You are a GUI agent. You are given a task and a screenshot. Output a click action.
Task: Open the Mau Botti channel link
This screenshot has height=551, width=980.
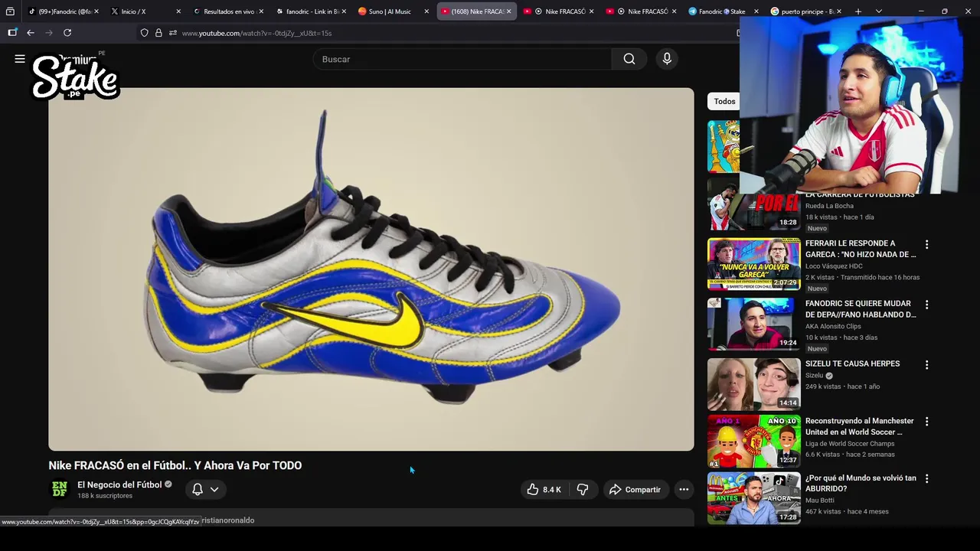pyautogui.click(x=820, y=500)
